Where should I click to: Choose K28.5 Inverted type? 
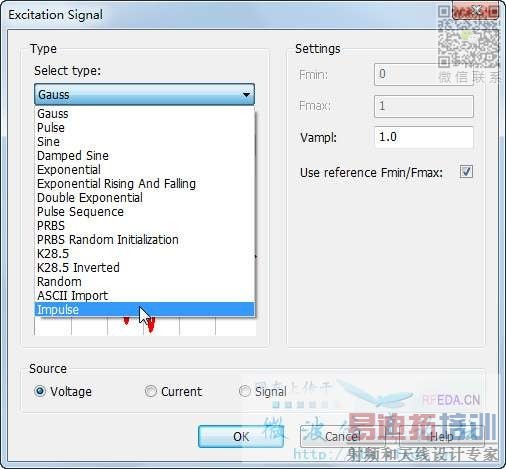coord(145,268)
